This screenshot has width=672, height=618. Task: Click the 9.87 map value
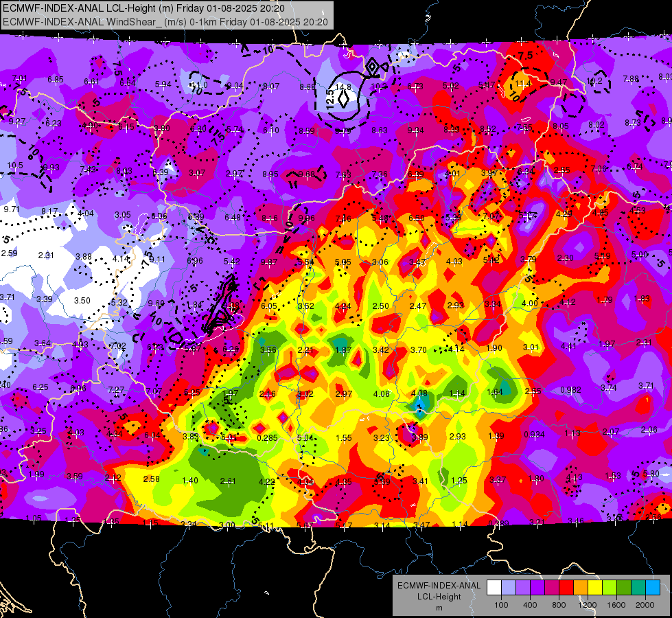tap(268, 262)
